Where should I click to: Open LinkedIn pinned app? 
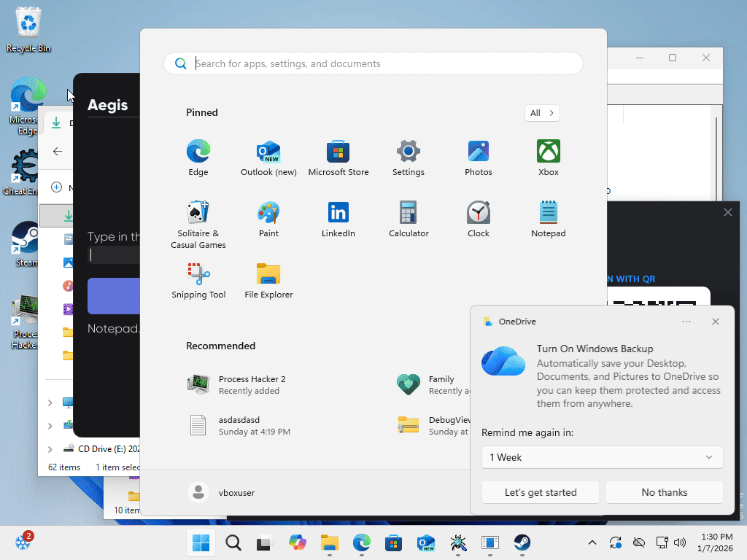click(338, 219)
